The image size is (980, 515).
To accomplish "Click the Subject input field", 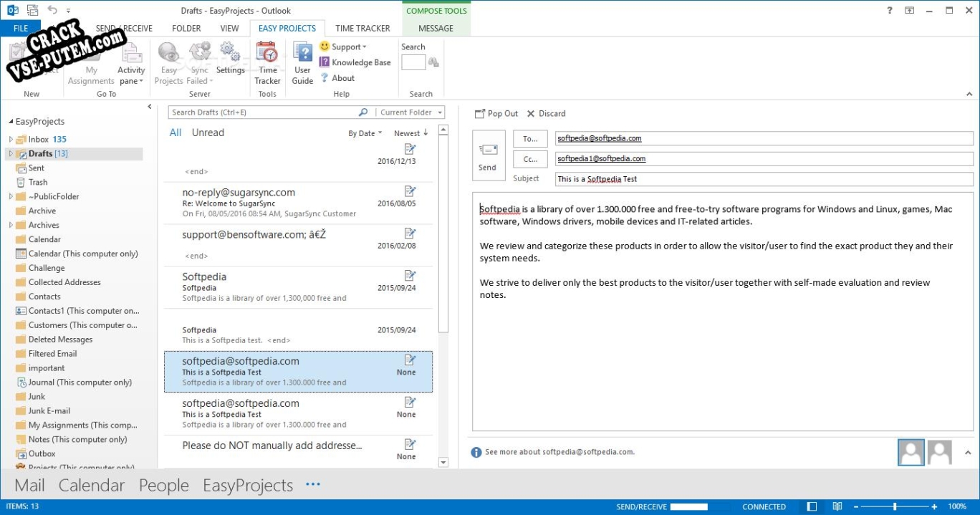I will [x=764, y=179].
